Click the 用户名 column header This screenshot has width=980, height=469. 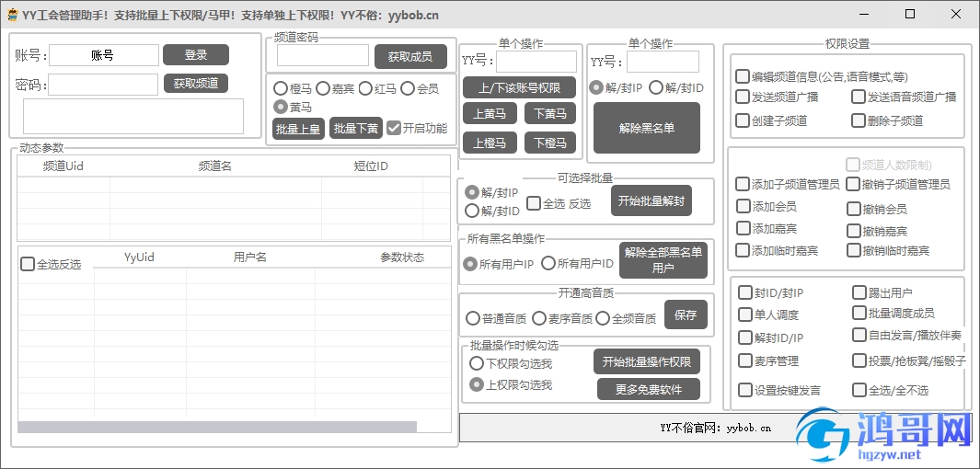250,257
